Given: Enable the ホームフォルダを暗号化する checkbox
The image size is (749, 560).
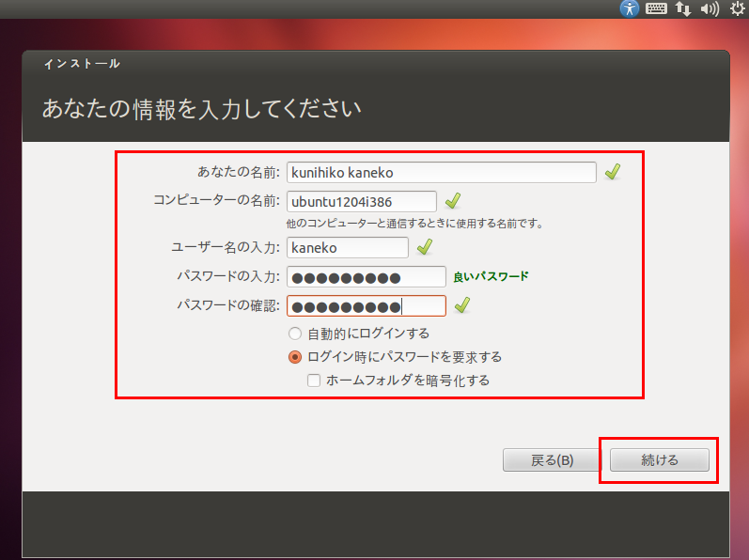Looking at the screenshot, I should pos(314,381).
